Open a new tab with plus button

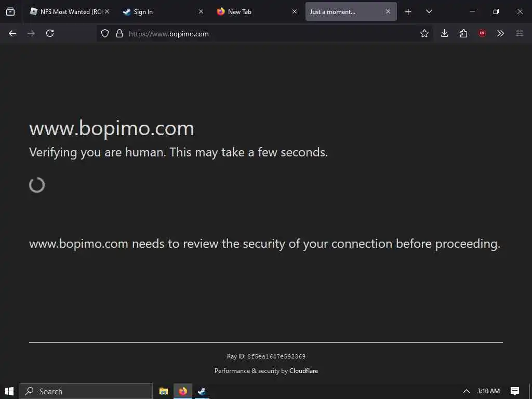pyautogui.click(x=408, y=12)
